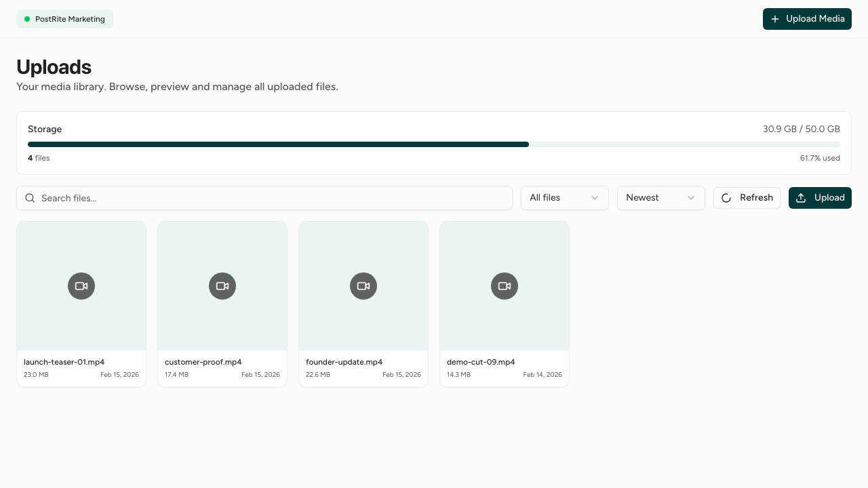The height and width of the screenshot is (488, 868).
Task: Click the circular refresh arrow icon
Action: coord(726,198)
